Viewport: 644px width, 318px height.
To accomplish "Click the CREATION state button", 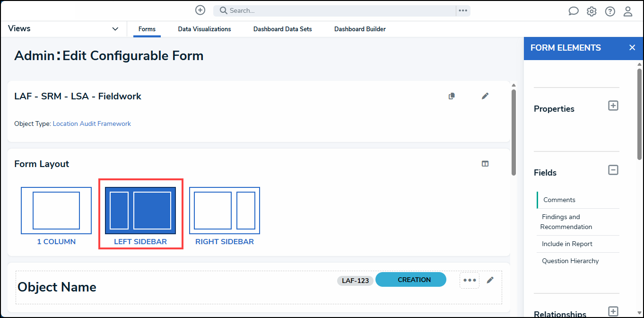I will pyautogui.click(x=411, y=280).
